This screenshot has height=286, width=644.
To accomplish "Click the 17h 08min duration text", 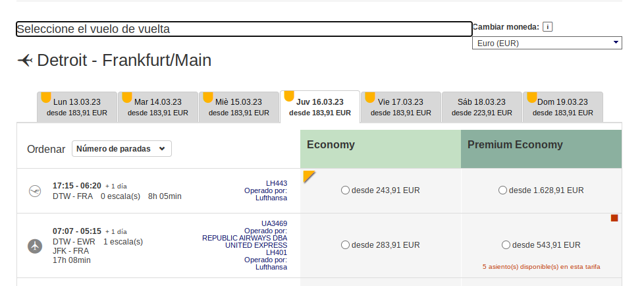I will 72,260.
